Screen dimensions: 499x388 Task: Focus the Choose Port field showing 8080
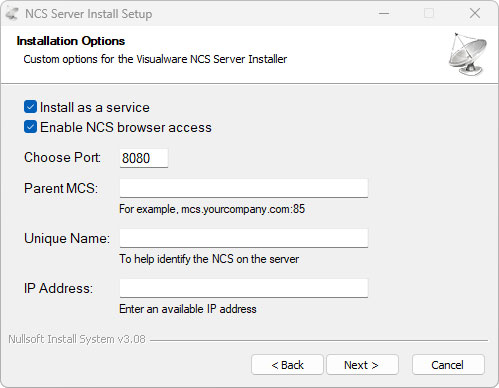[x=144, y=158]
